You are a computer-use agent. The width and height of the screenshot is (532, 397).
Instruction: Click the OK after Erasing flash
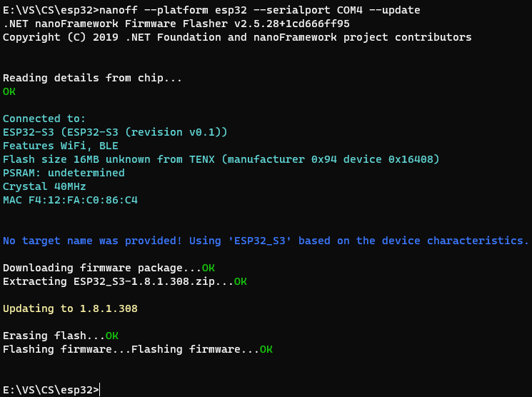point(112,336)
